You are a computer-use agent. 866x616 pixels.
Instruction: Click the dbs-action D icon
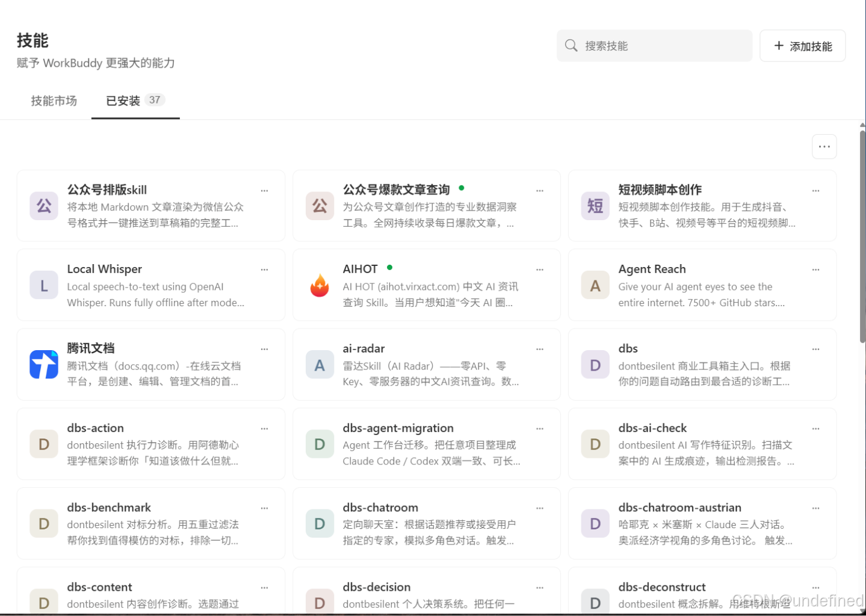44,444
